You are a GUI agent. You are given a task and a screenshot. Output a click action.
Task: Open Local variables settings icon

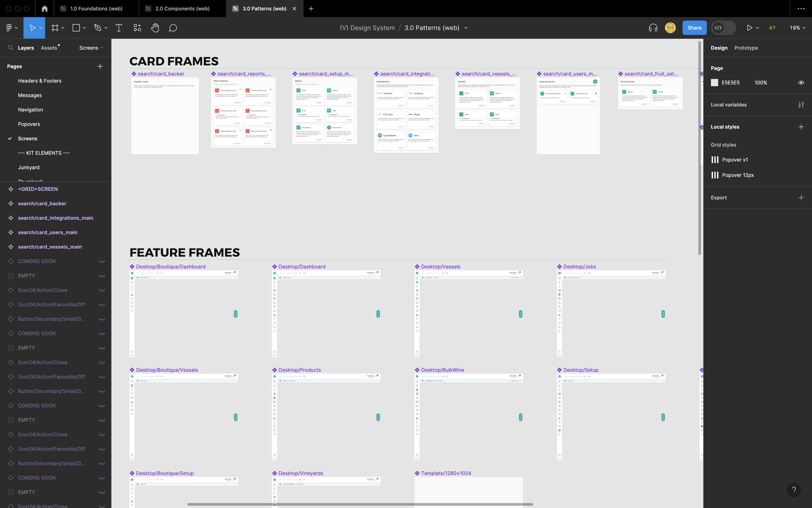click(x=801, y=105)
